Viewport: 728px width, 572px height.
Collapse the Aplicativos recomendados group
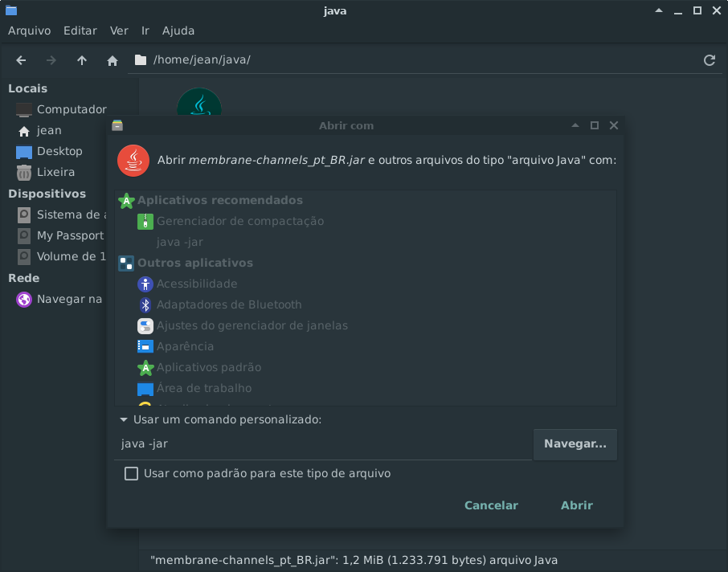pos(219,200)
